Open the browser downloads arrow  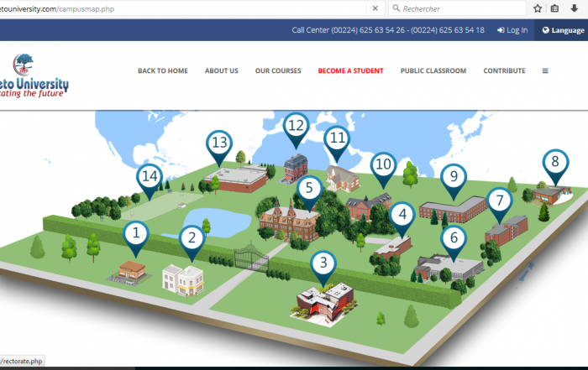[574, 8]
